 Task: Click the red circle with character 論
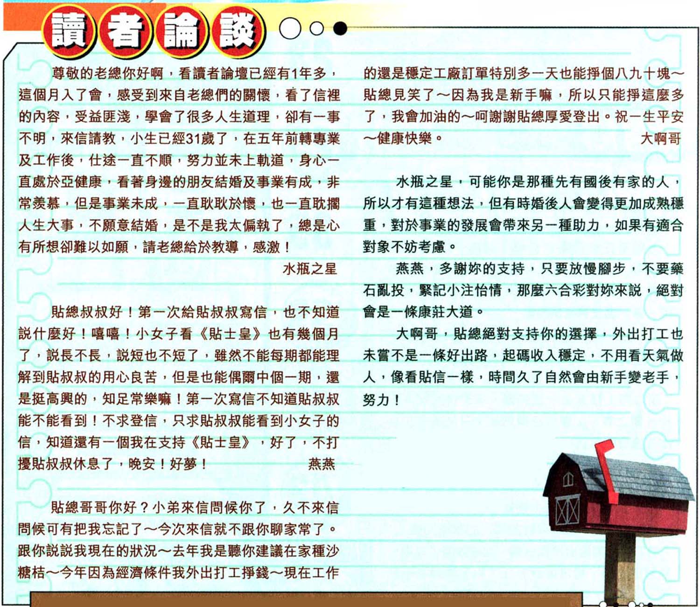point(182,31)
